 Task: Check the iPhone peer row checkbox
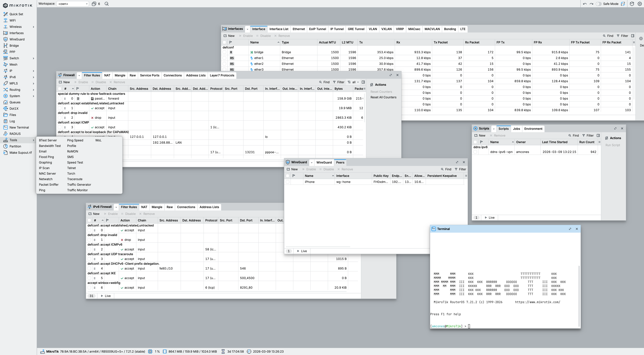click(x=288, y=182)
